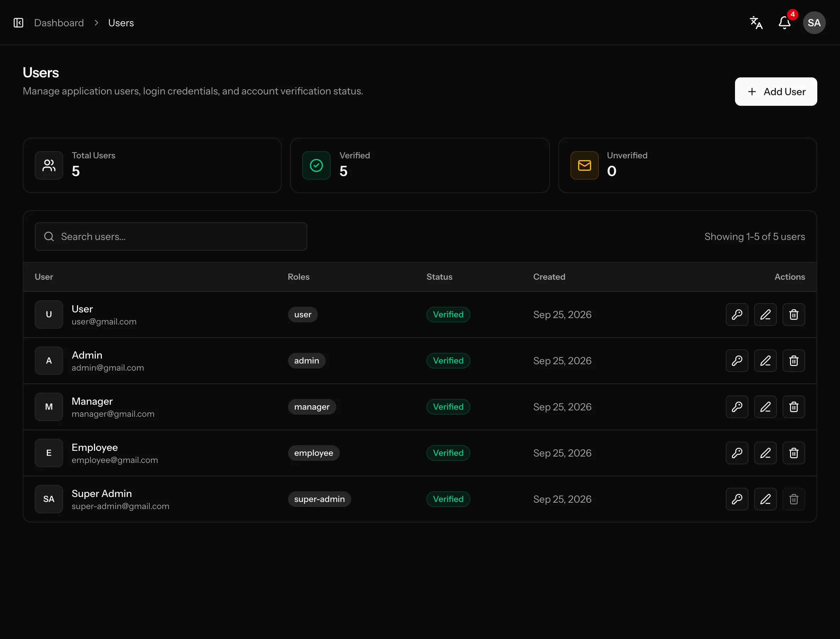This screenshot has height=639, width=840.
Task: Click 'user@gmail.com' email text
Action: point(104,322)
